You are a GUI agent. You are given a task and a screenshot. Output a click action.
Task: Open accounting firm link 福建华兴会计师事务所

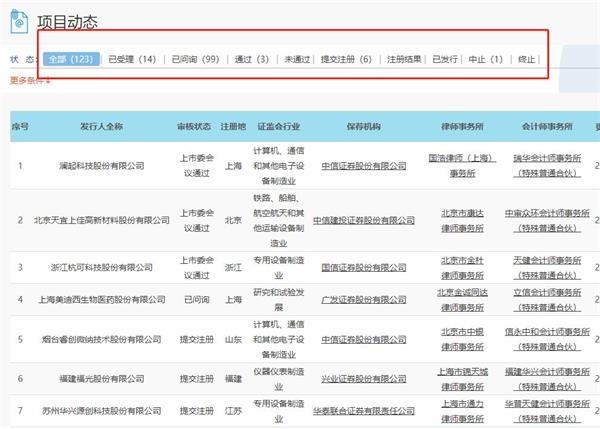tap(547, 379)
